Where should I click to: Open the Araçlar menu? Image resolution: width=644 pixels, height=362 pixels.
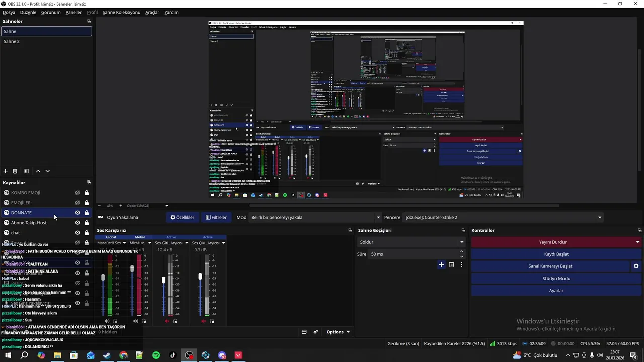[152, 12]
